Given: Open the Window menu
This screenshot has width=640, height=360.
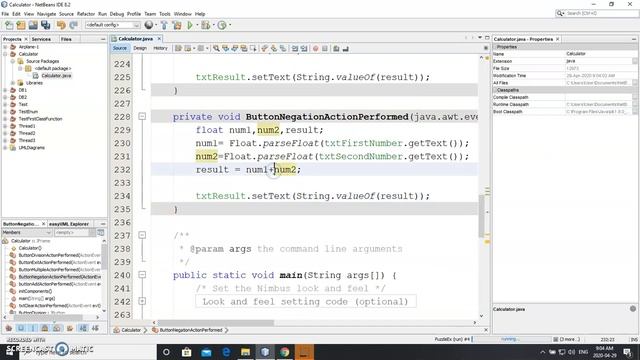Looking at the screenshot, I should coord(182,14).
